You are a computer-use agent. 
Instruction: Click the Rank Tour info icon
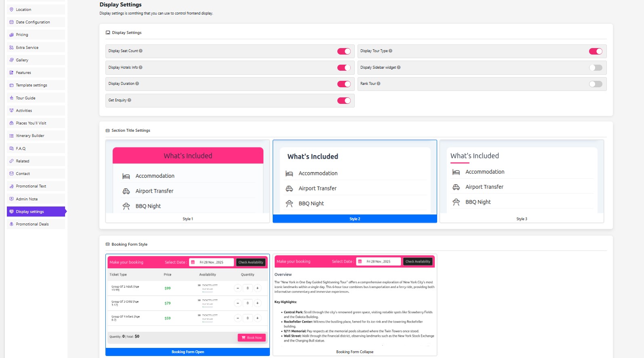(379, 84)
